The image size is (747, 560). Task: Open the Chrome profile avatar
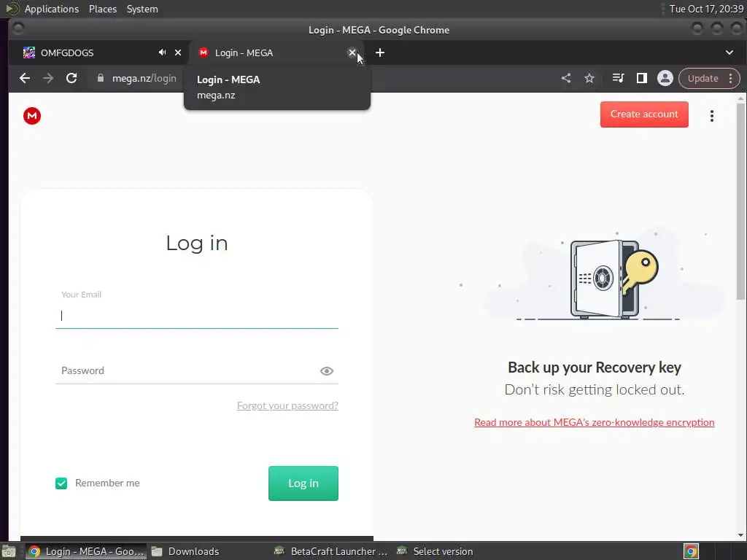[x=665, y=78]
